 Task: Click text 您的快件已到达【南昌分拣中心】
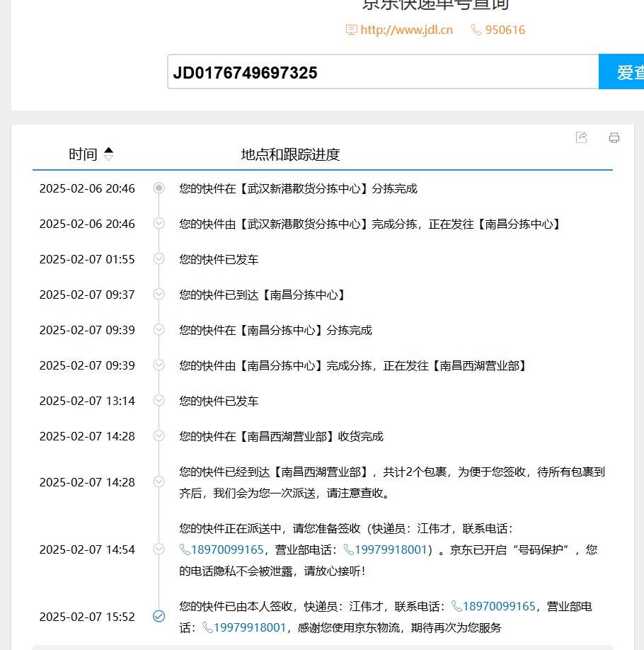[263, 295]
